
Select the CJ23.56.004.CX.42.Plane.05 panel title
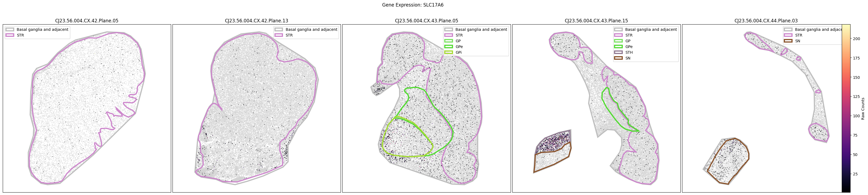click(x=87, y=21)
